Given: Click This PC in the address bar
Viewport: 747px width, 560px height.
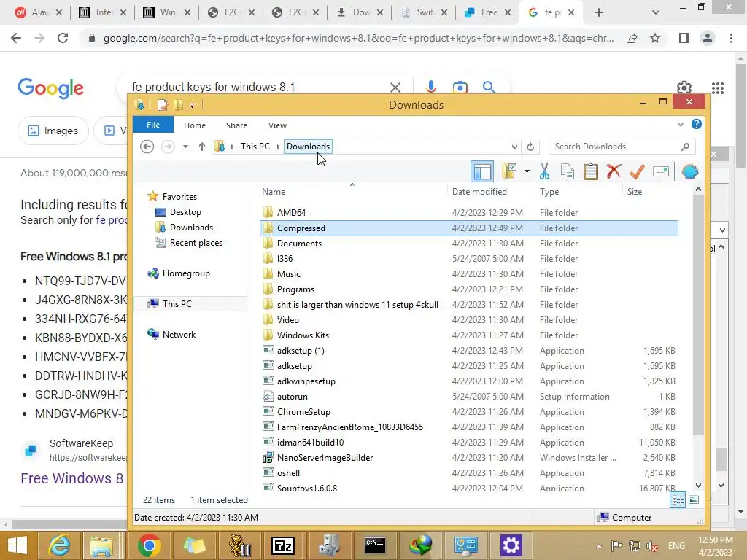Looking at the screenshot, I should (x=255, y=146).
